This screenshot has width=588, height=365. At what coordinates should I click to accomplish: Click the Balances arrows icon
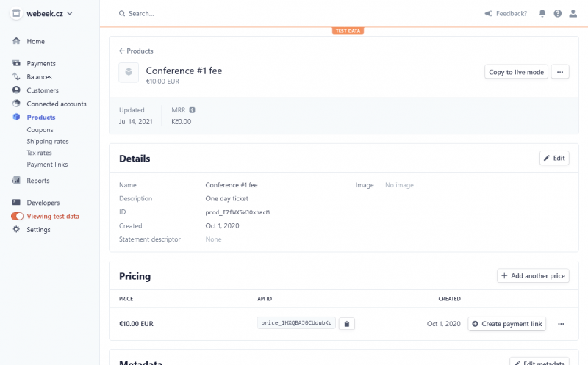tap(16, 76)
